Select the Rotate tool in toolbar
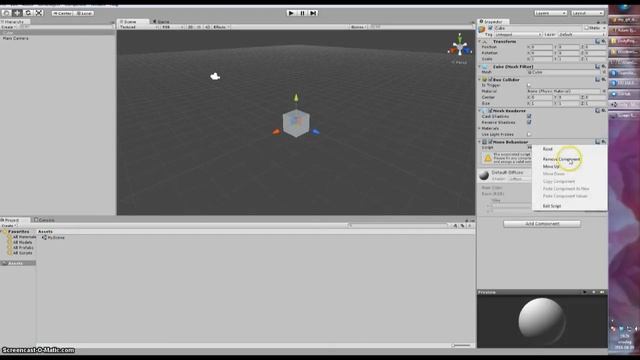The image size is (640, 360). (x=28, y=13)
